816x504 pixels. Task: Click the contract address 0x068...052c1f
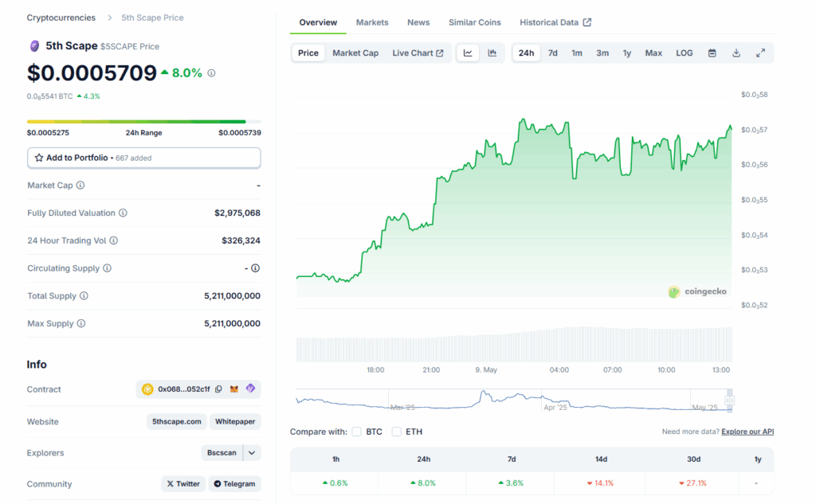click(184, 389)
